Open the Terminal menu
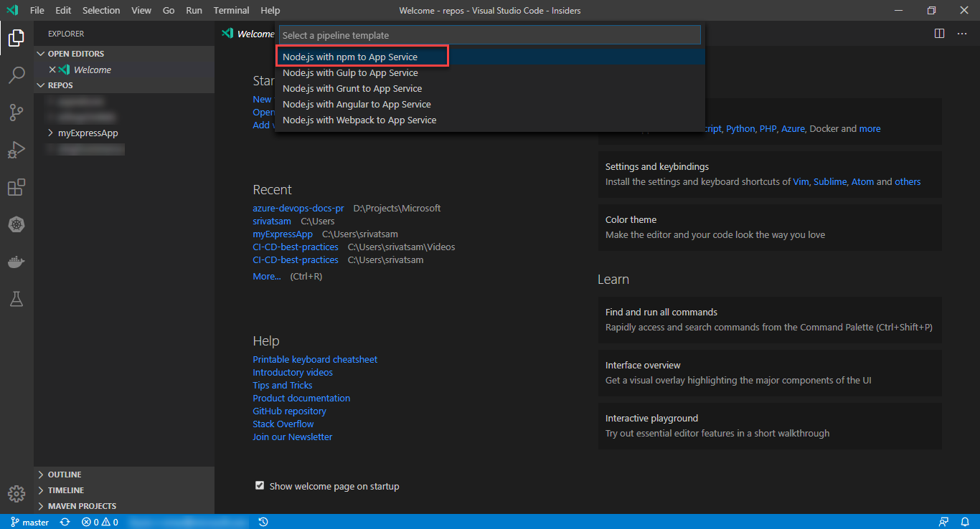Image resolution: width=980 pixels, height=529 pixels. tap(231, 11)
